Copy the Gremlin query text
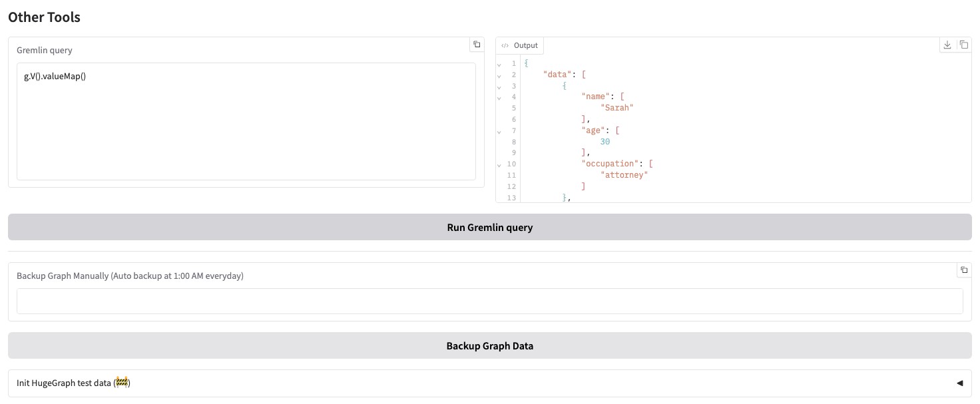The height and width of the screenshot is (404, 980). [x=477, y=45]
